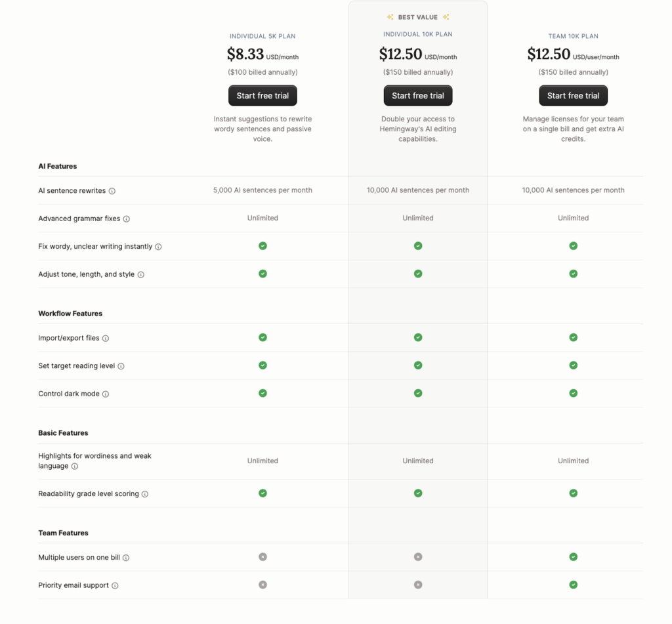672x624 pixels.
Task: Select the Team 10K Plan header
Action: pyautogui.click(x=573, y=36)
